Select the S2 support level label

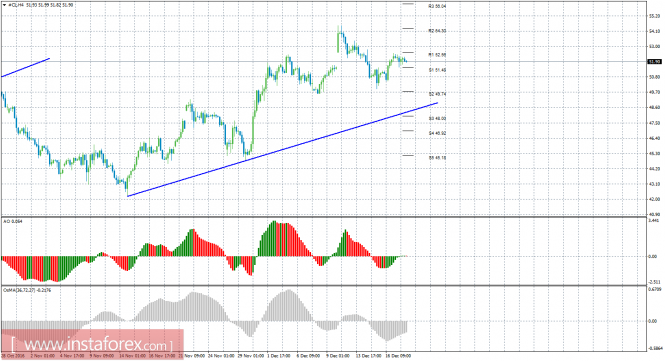point(437,94)
